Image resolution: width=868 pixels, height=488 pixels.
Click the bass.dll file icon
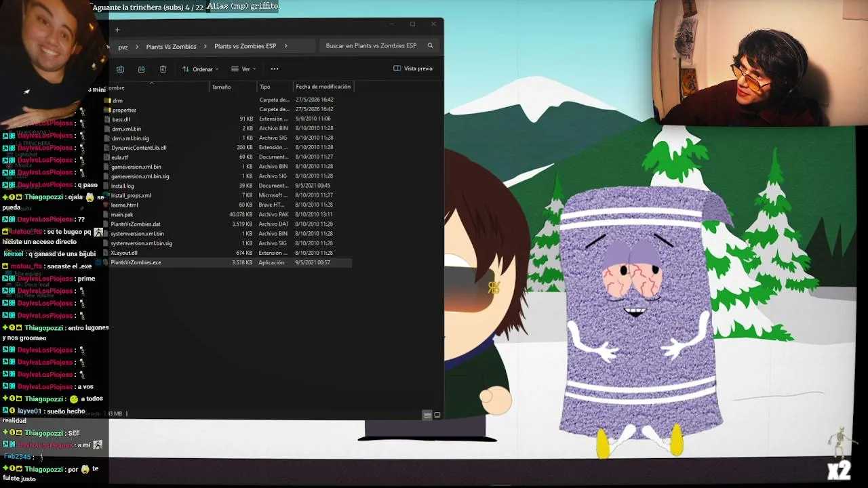pos(108,119)
